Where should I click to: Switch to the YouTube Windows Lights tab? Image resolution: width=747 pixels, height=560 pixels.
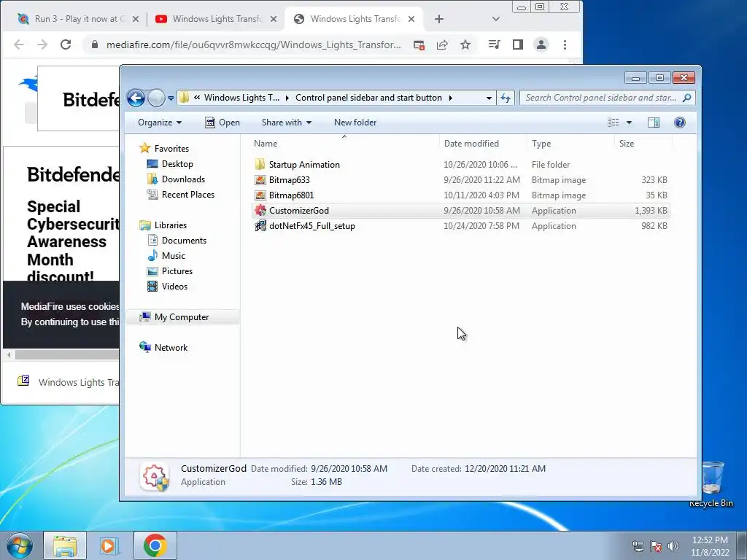click(217, 19)
